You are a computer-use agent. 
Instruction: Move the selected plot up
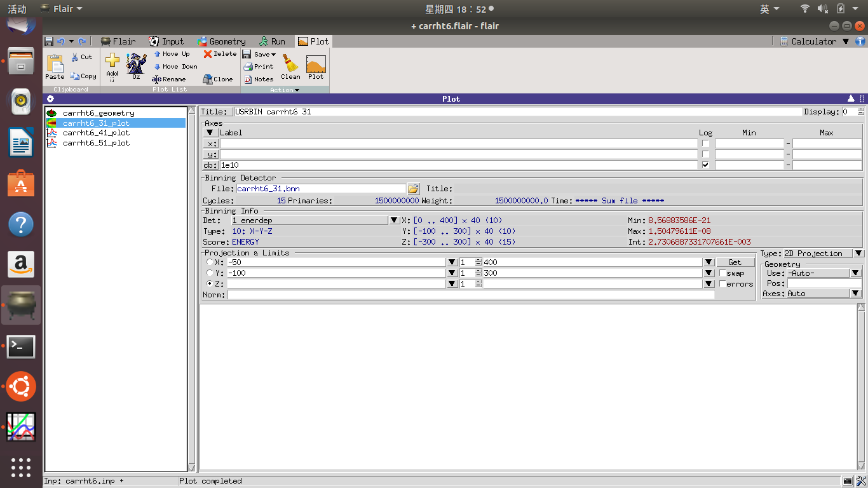pos(172,54)
